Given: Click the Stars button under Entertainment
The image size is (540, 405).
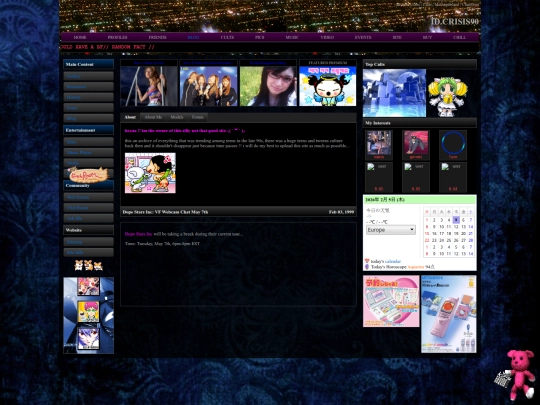Looking at the screenshot, I should 89,142.
